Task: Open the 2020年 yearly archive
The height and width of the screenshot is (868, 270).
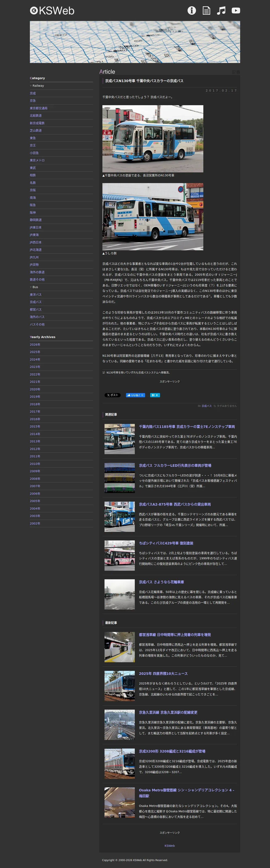Action: click(x=35, y=389)
